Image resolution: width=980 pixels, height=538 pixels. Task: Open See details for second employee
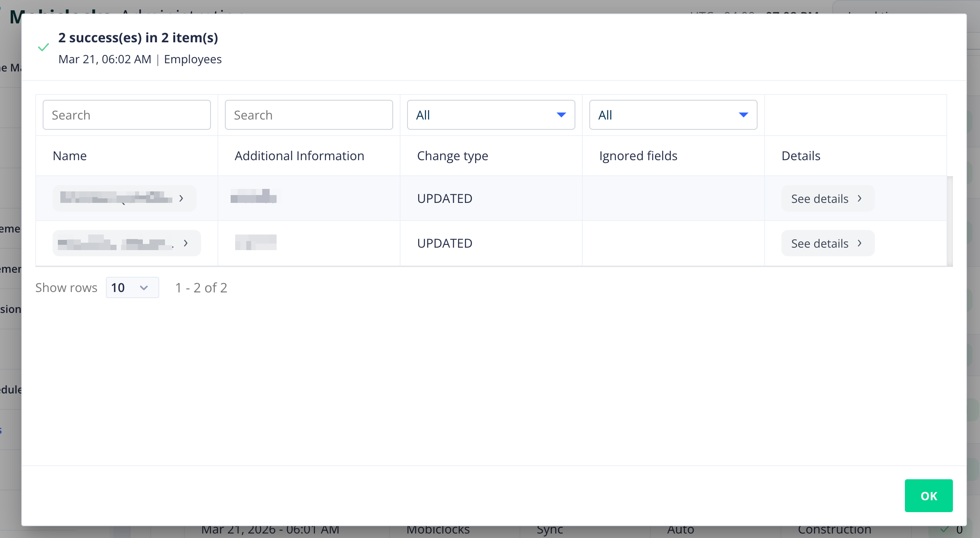[820, 244]
